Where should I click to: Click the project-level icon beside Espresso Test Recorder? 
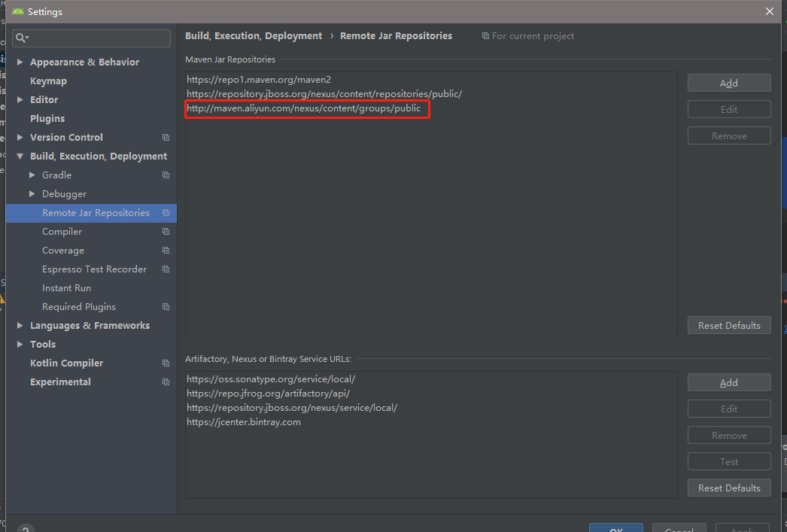166,269
